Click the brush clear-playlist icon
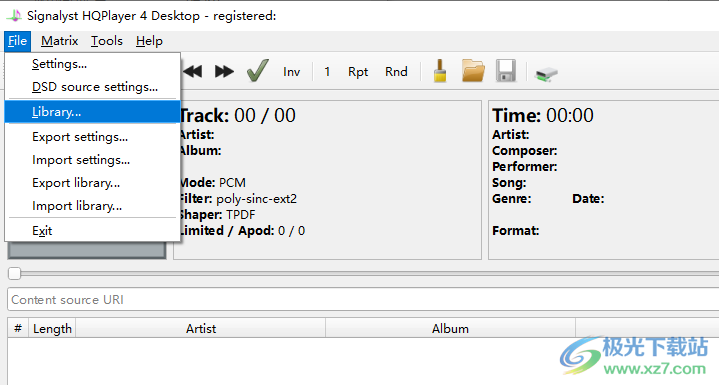719x385 pixels. [440, 71]
